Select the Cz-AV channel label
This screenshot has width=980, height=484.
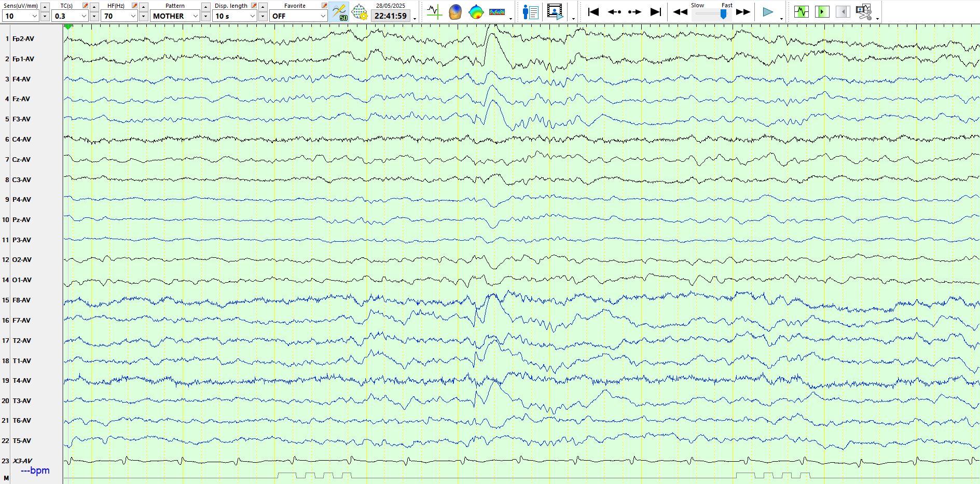[x=21, y=160]
